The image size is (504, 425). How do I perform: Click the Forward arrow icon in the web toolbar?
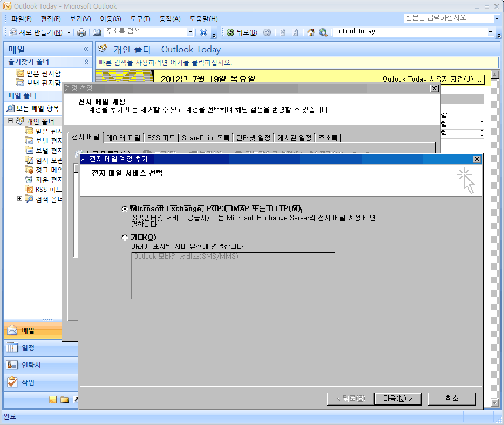tap(267, 32)
